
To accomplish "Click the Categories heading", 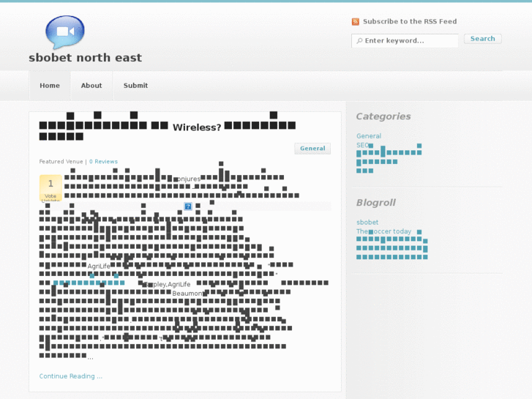I will pyautogui.click(x=383, y=116).
